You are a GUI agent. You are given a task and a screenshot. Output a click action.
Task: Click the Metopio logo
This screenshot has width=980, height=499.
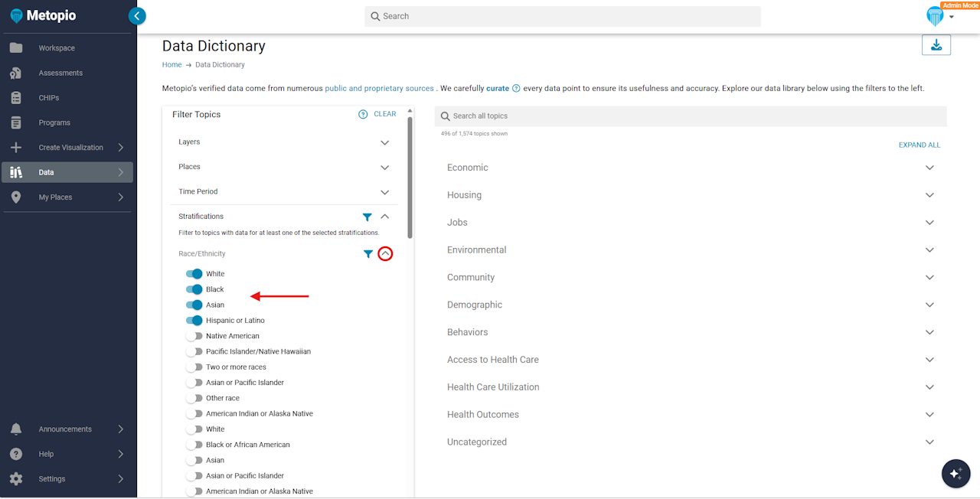[x=43, y=16]
